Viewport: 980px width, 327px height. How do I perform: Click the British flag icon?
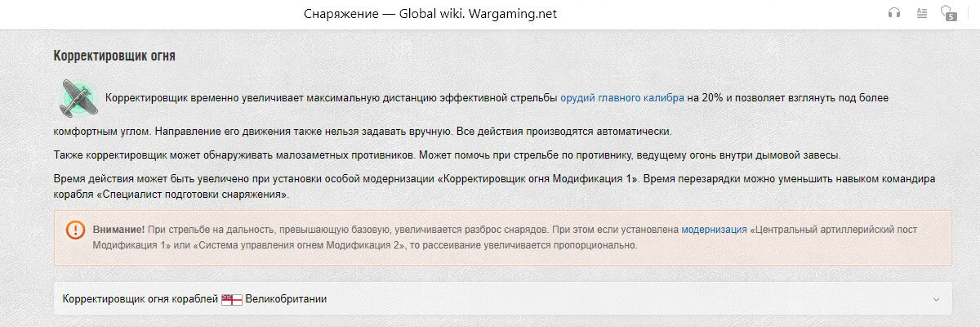[232, 299]
